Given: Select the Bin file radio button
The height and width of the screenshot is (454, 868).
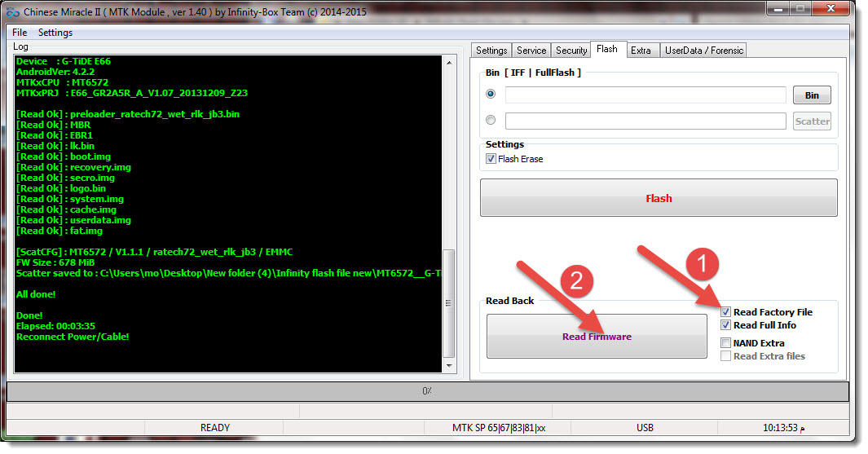Looking at the screenshot, I should coord(491,94).
